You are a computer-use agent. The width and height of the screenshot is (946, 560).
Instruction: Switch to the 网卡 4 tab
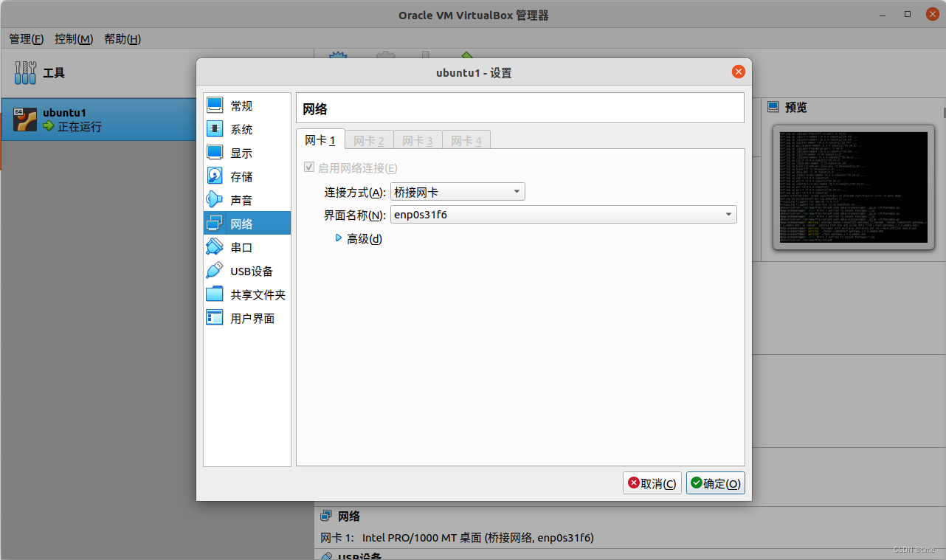click(x=466, y=140)
